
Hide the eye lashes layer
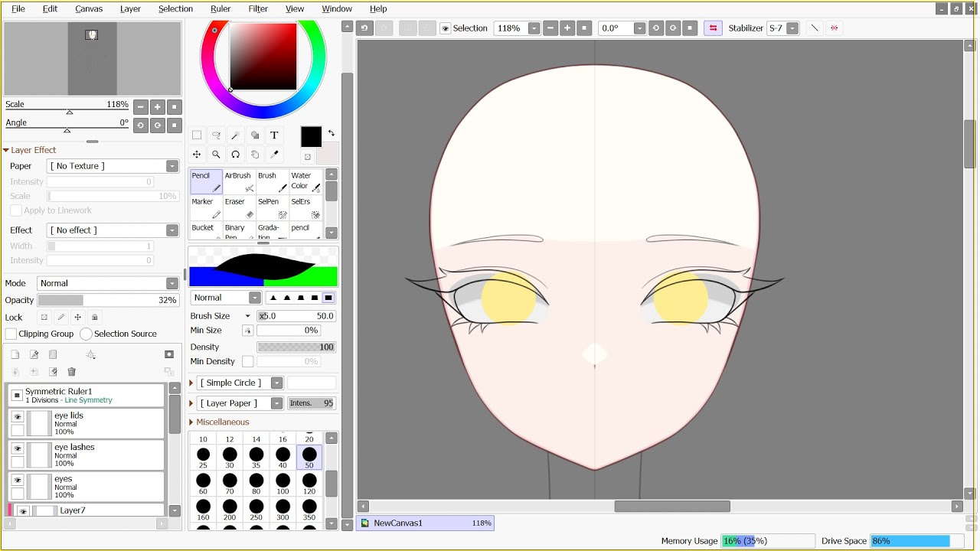(18, 448)
